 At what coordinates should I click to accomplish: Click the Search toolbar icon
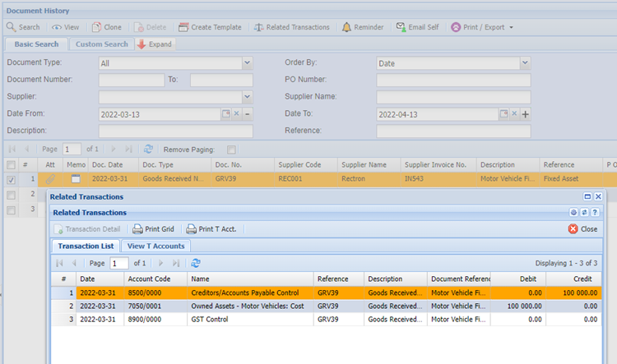[11, 27]
